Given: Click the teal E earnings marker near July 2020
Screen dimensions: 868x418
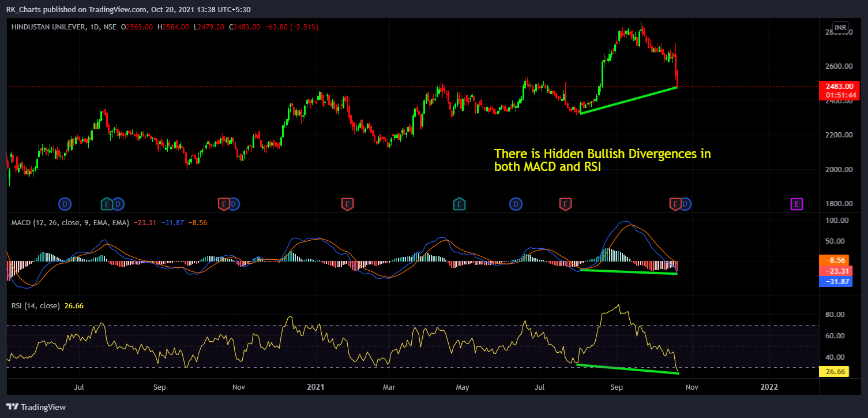Looking at the screenshot, I should point(107,203).
